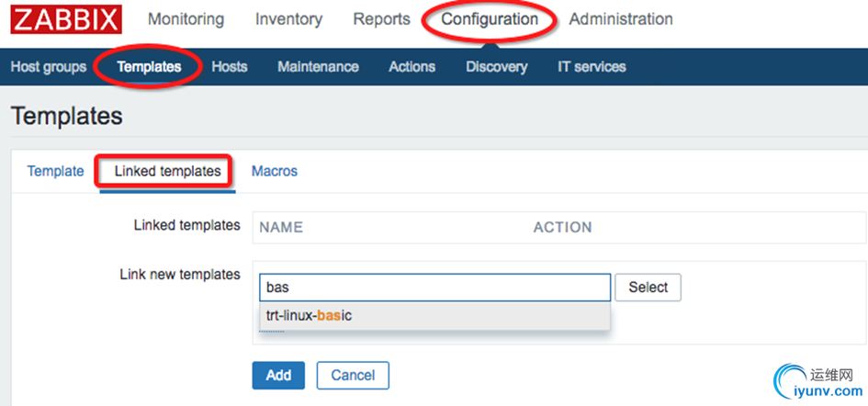
Task: Go to the Administration menu
Action: click(621, 19)
